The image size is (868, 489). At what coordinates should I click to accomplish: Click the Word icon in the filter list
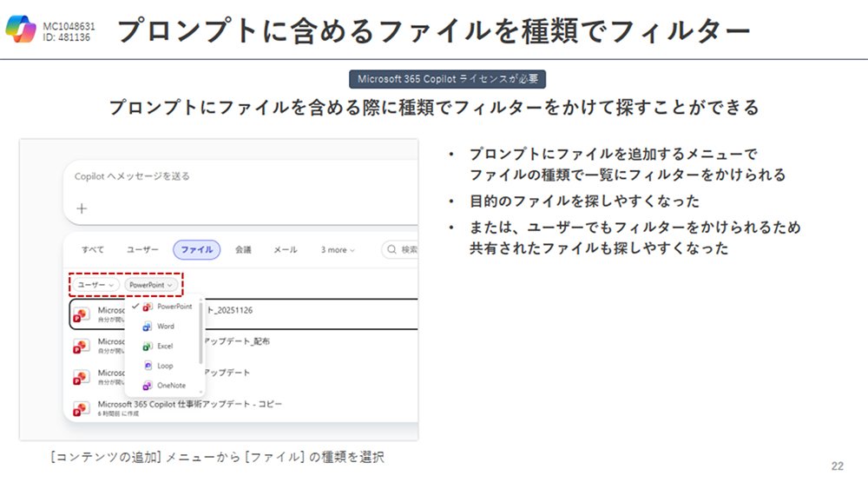pos(148,327)
